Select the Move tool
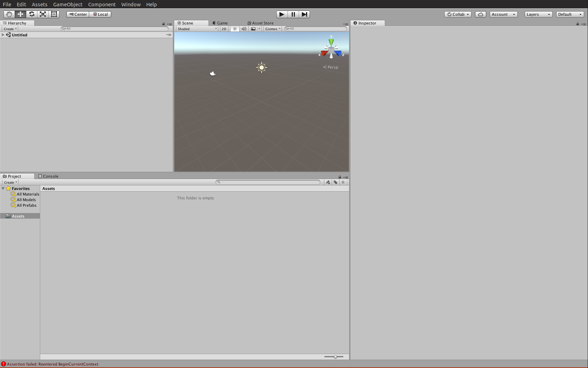 coord(20,14)
